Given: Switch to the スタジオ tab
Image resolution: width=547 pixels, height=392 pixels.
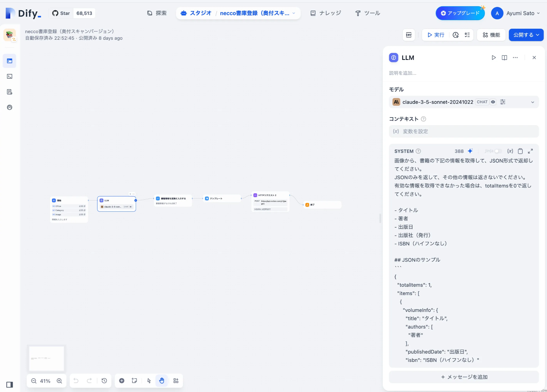Looking at the screenshot, I should [x=196, y=13].
